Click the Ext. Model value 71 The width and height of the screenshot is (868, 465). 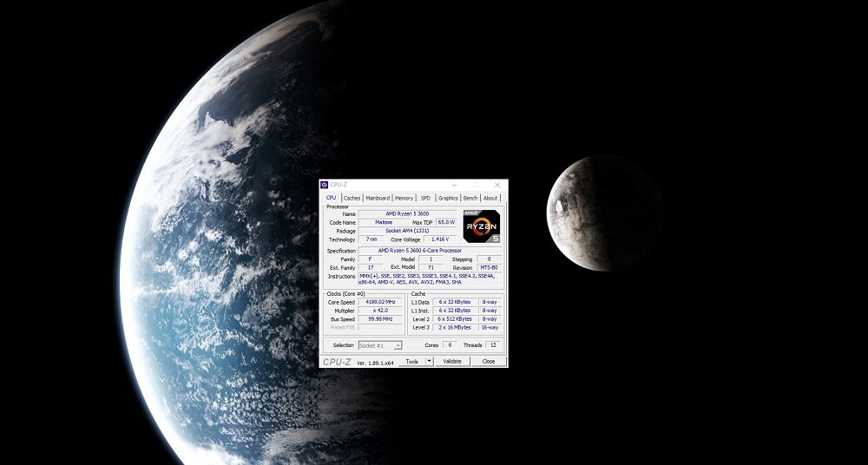[431, 267]
